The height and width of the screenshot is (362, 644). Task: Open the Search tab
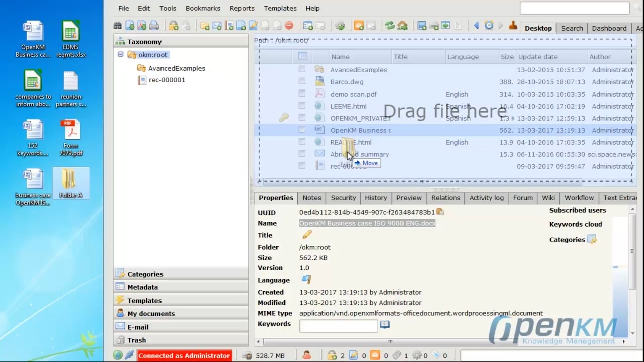tap(572, 28)
